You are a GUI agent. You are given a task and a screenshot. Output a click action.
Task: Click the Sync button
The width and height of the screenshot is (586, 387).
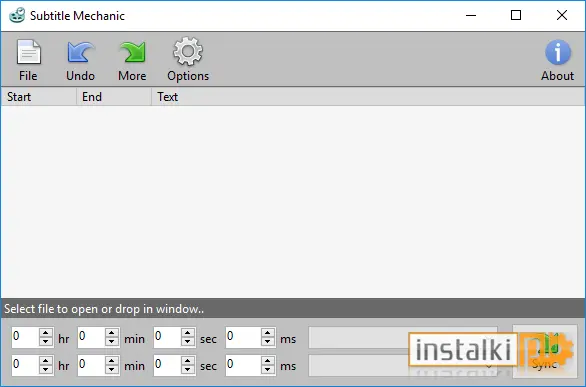[545, 351]
